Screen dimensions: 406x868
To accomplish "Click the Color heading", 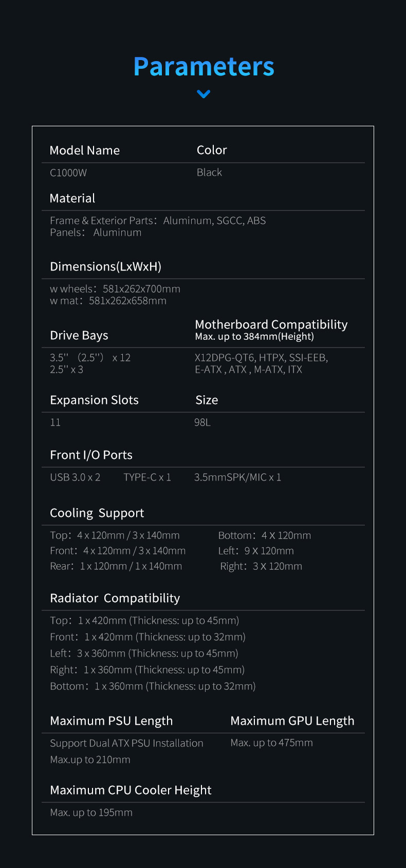I will click(212, 150).
